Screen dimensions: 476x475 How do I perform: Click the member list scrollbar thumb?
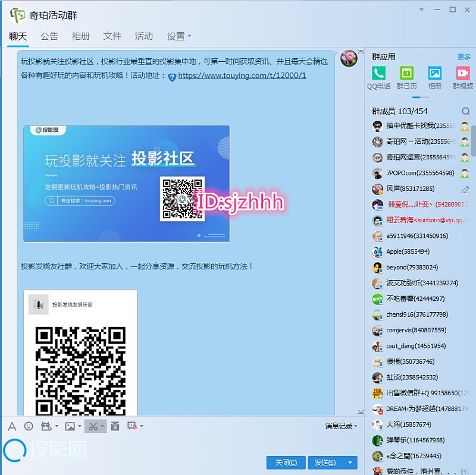point(474,141)
